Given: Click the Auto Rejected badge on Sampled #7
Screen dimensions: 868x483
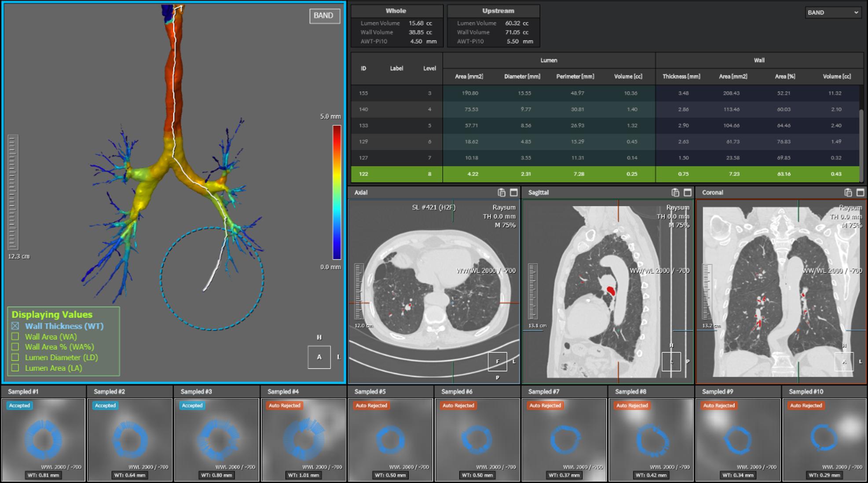Looking at the screenshot, I should [545, 406].
